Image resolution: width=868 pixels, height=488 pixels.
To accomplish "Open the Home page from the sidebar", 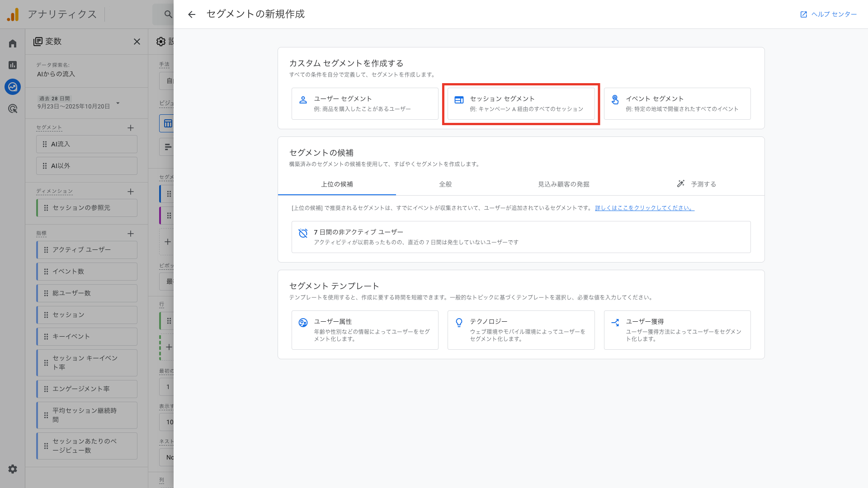I will (12, 43).
